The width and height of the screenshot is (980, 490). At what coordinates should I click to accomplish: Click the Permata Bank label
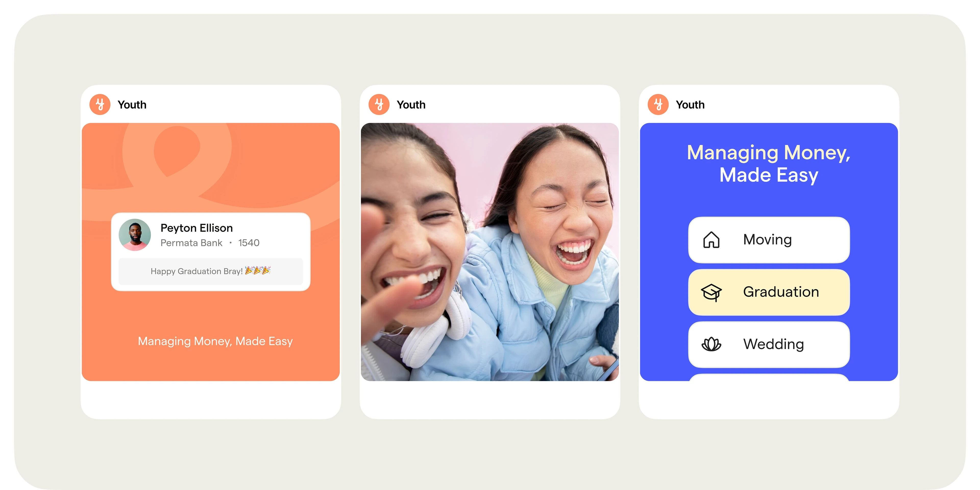tap(191, 243)
